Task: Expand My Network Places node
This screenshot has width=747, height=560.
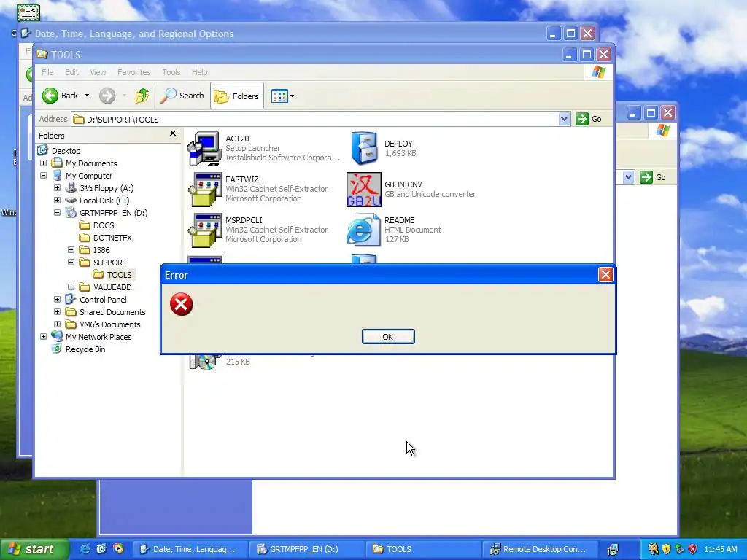Action: click(43, 337)
